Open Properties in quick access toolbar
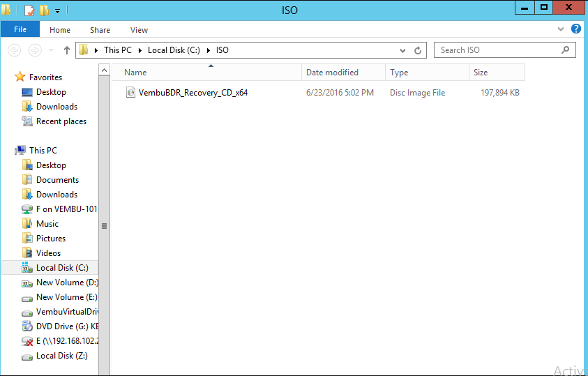588x376 pixels. 29,10
